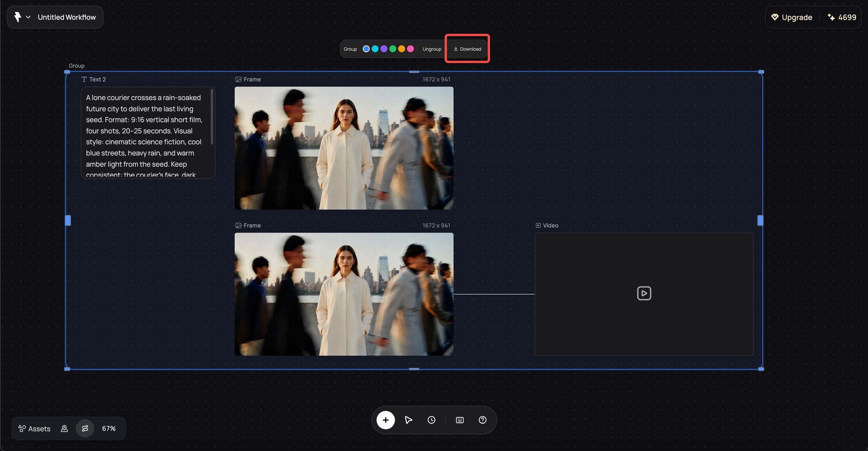This screenshot has width=868, height=451.
Task: Select the green group color swatch
Action: coord(393,49)
